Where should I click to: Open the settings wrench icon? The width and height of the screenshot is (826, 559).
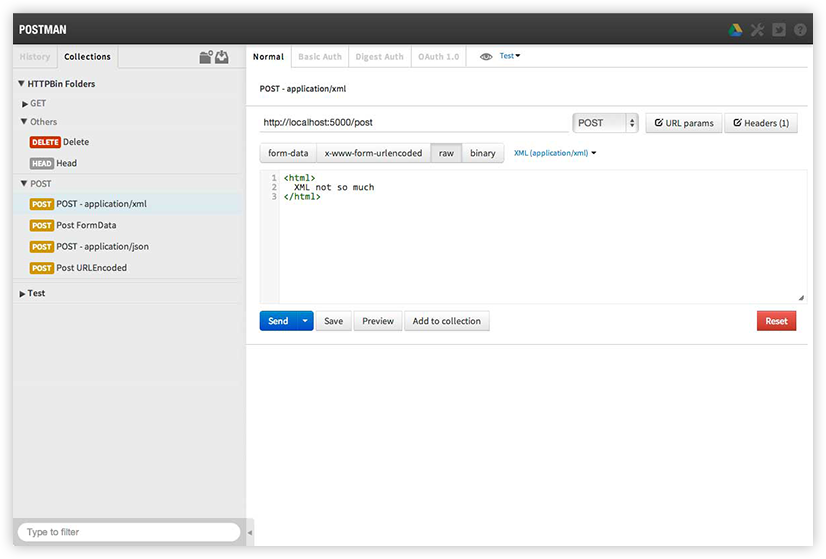(758, 30)
